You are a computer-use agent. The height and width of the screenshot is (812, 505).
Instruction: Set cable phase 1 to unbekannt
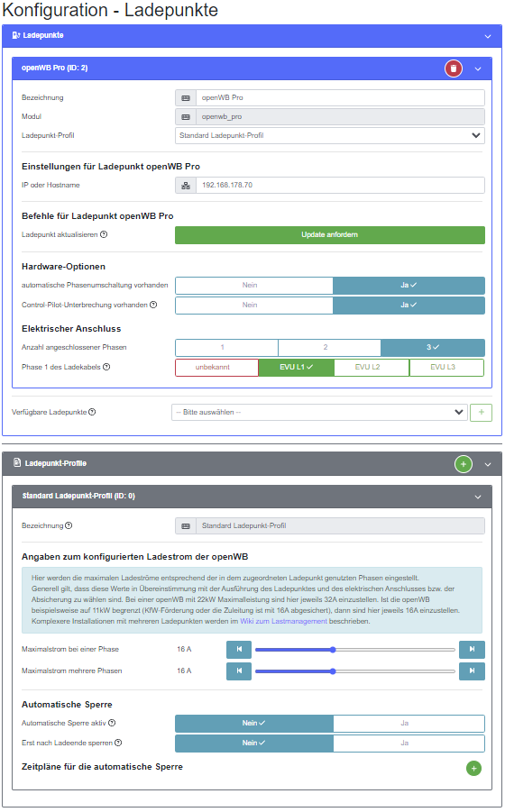pos(216,368)
